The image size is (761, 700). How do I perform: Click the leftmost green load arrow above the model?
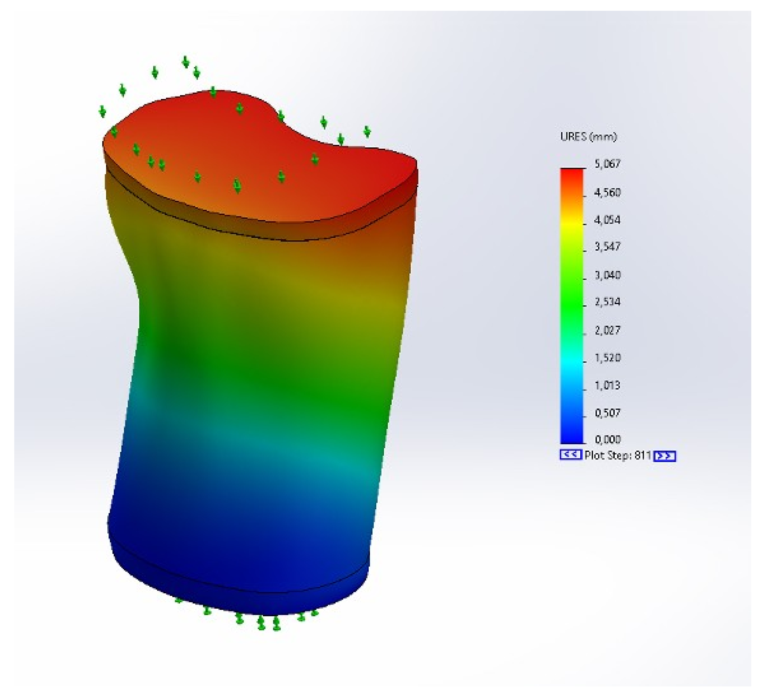102,112
